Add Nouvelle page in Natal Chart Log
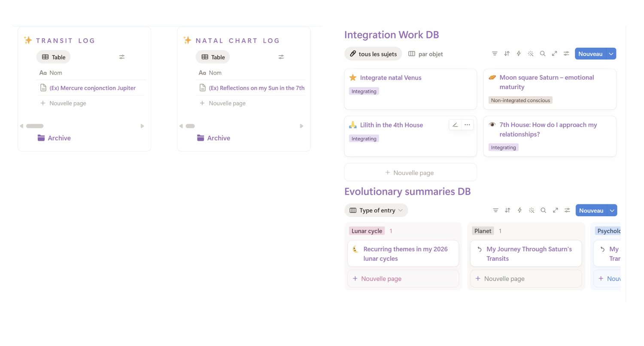 click(222, 103)
